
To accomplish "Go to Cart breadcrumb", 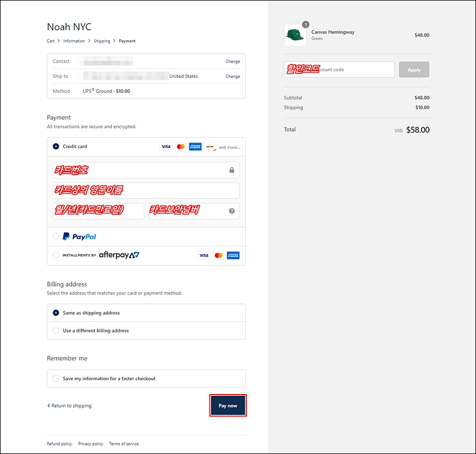I will [51, 41].
